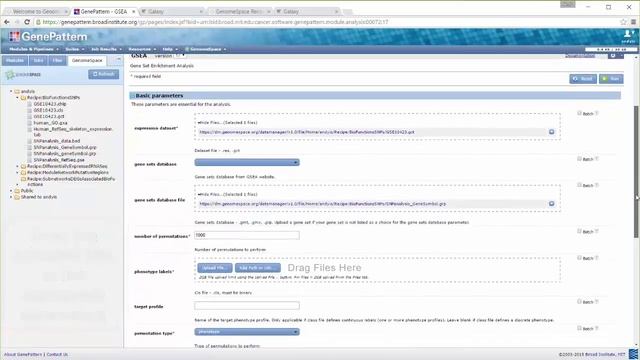This screenshot has width=640, height=360.
Task: Click the GenomeSpace logo in sidebar
Action: pos(23,75)
